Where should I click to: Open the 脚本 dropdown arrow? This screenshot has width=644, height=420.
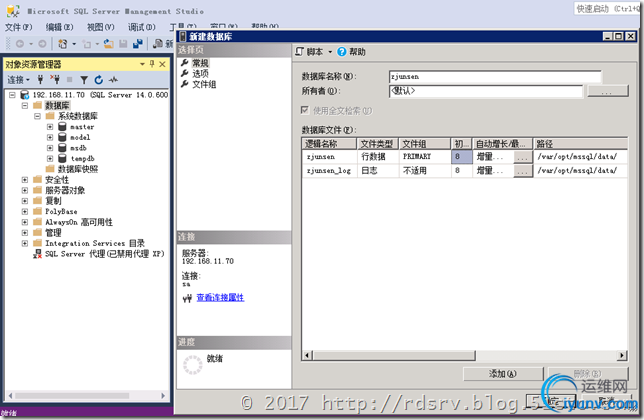pyautogui.click(x=330, y=52)
